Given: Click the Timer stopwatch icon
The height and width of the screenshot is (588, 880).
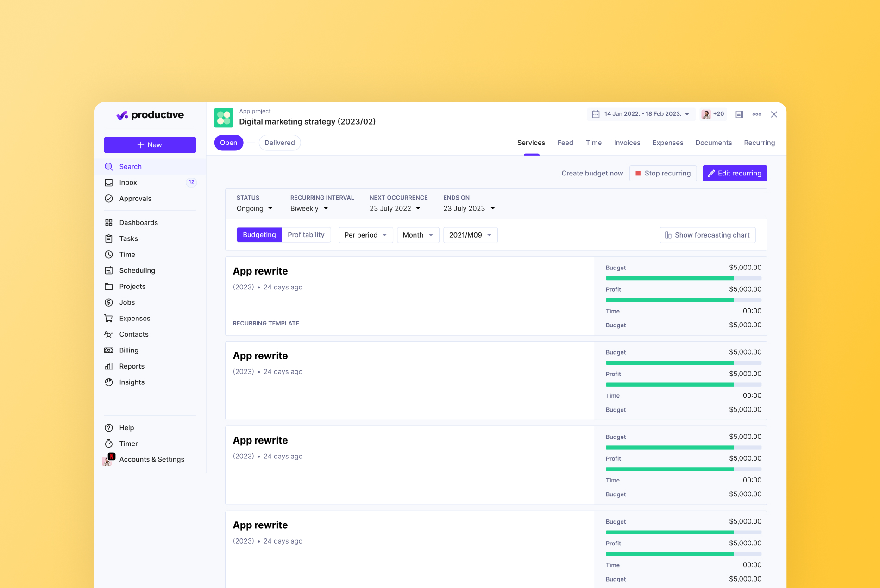Looking at the screenshot, I should coord(109,444).
